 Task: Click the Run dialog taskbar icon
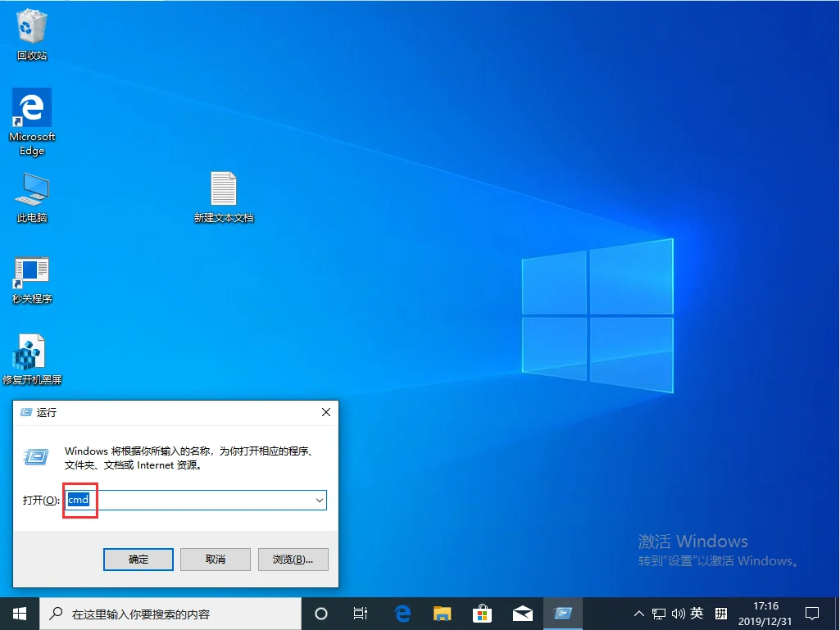click(562, 614)
